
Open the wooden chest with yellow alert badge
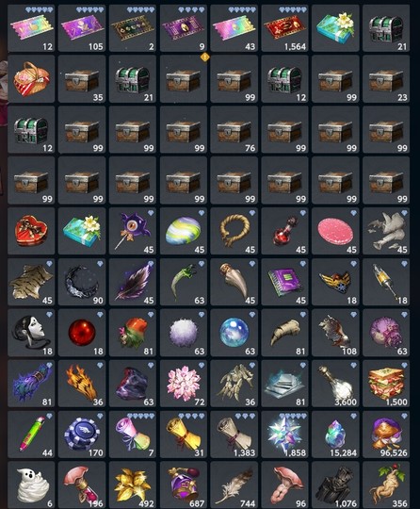pos(184,79)
